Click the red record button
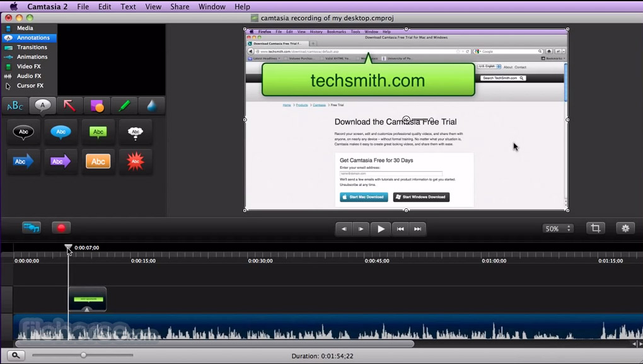This screenshot has height=364, width=643. pos(61,227)
